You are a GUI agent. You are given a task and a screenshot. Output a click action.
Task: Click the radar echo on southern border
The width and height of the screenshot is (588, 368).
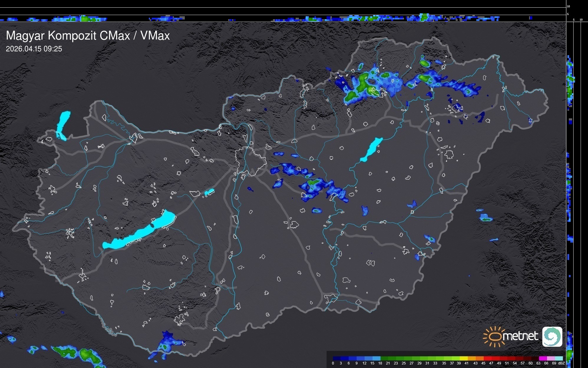[167, 344]
